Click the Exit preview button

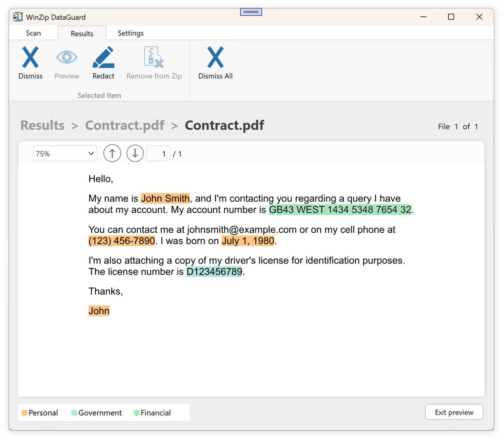click(x=454, y=412)
